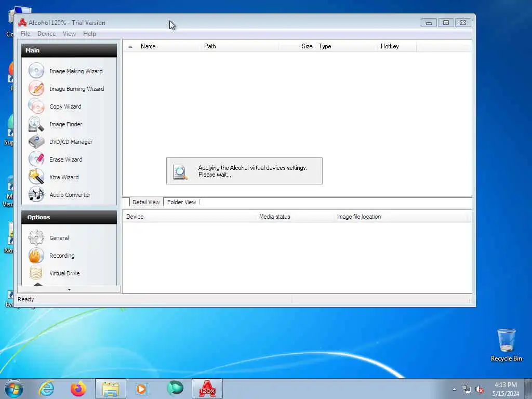Select the Xtra Wizard label
Viewport: 532px width, 399px height.
(64, 177)
